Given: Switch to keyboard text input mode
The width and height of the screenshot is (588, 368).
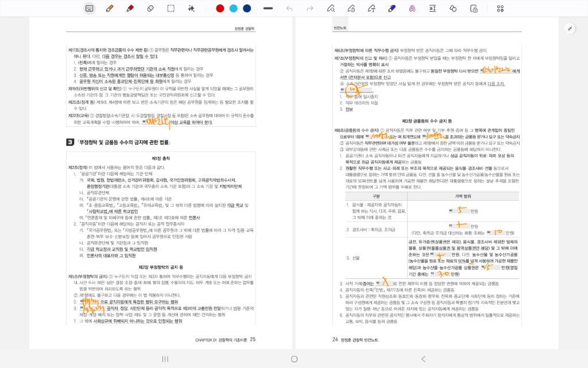Looking at the screenshot, I should click(90, 9).
